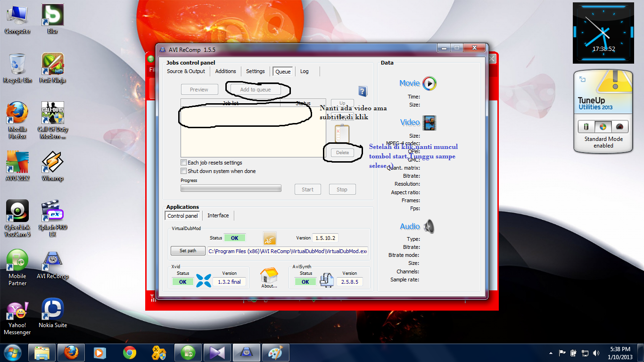Image resolution: width=644 pixels, height=362 pixels.
Task: Click the Add to queue button
Action: tap(255, 90)
